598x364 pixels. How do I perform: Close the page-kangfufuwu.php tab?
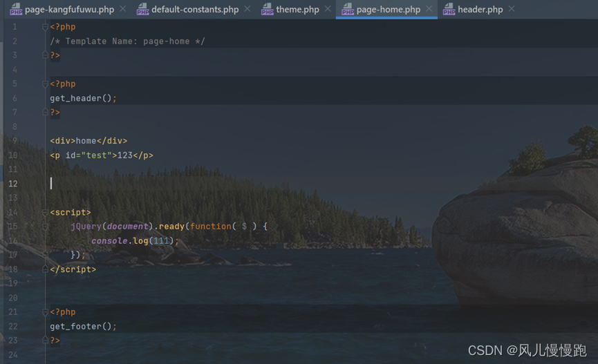tap(123, 9)
